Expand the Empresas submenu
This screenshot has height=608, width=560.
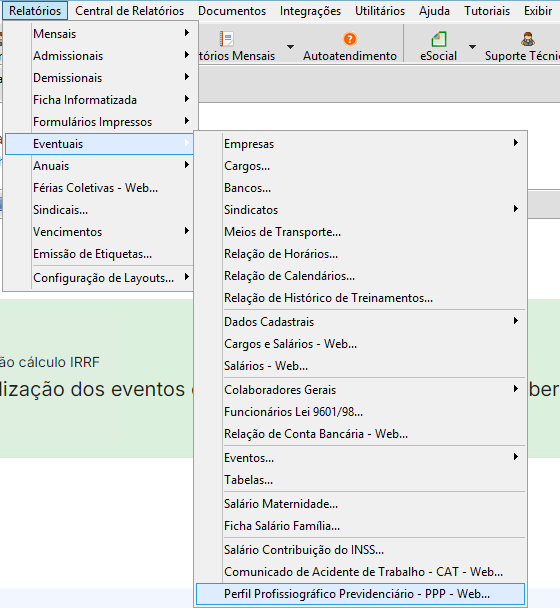(360, 144)
